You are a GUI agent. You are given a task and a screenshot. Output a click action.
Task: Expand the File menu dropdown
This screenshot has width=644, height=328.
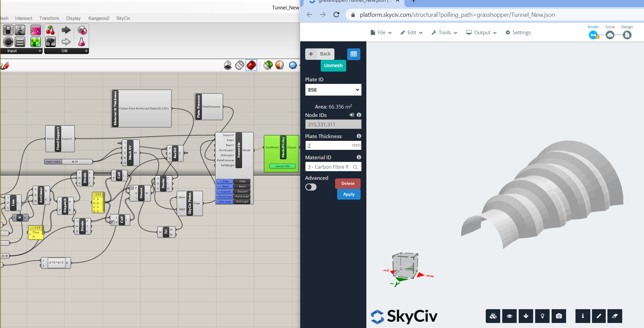point(381,33)
